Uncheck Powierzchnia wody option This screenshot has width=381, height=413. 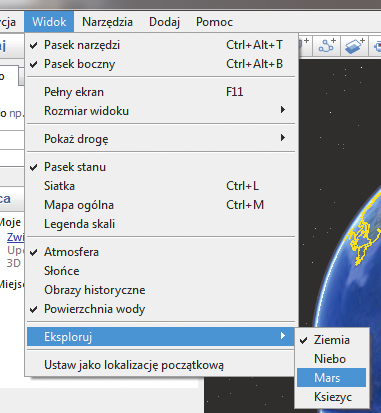point(161,309)
